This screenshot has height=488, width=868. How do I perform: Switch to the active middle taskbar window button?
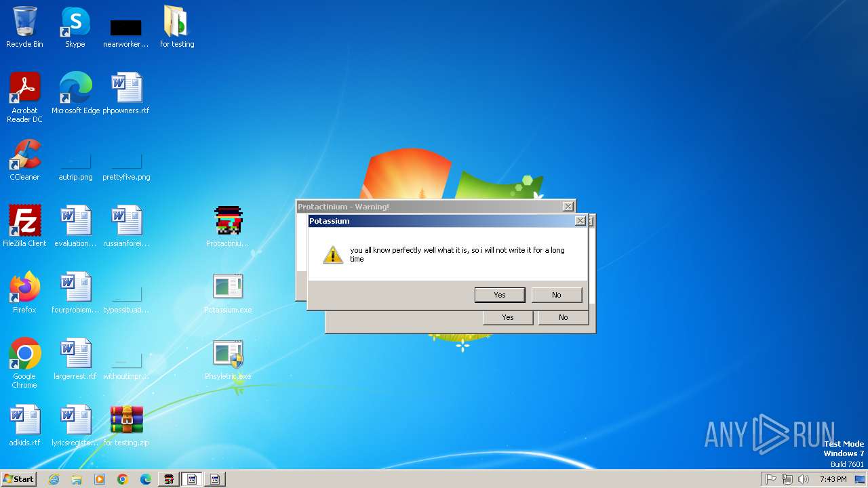pos(192,479)
